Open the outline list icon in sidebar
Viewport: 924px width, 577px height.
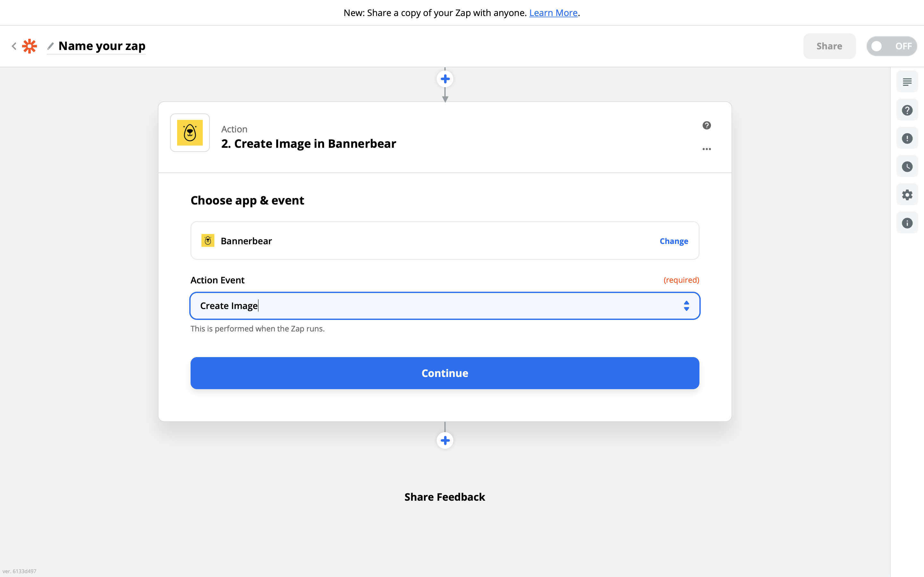tap(907, 82)
